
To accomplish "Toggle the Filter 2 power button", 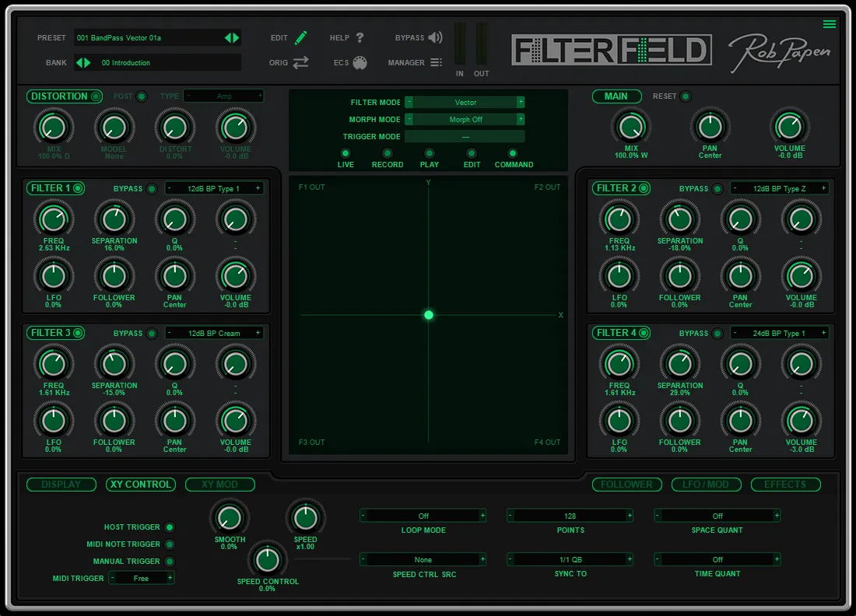I will 644,188.
